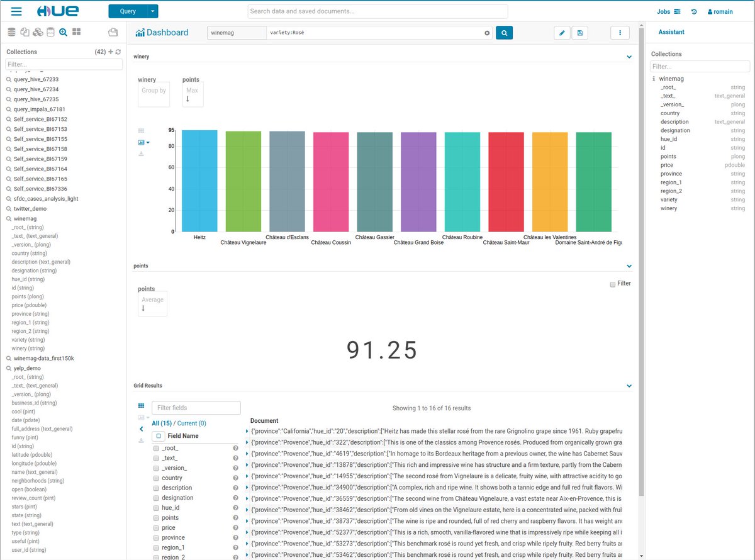Toggle select-all fields checkbox near Field Name
The width and height of the screenshot is (755, 560).
click(159, 435)
